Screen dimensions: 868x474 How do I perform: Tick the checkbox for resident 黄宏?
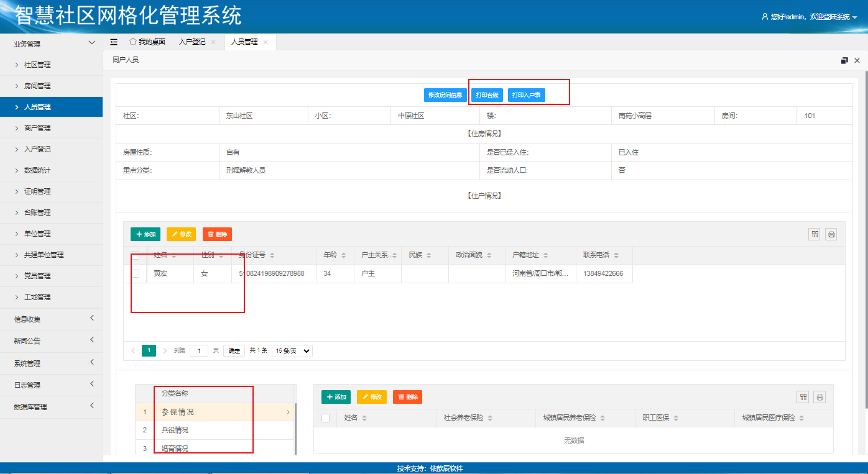click(x=135, y=273)
